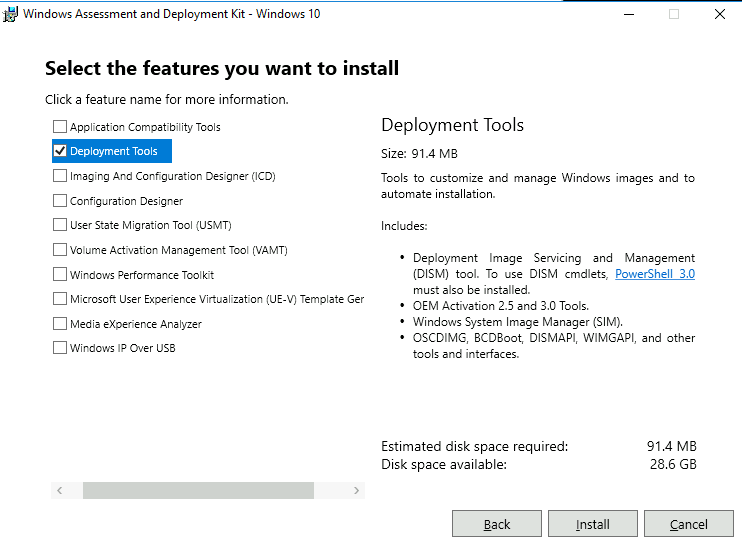Close the Windows ADK setup window
Viewport: 742px width, 547px height.
click(719, 14)
